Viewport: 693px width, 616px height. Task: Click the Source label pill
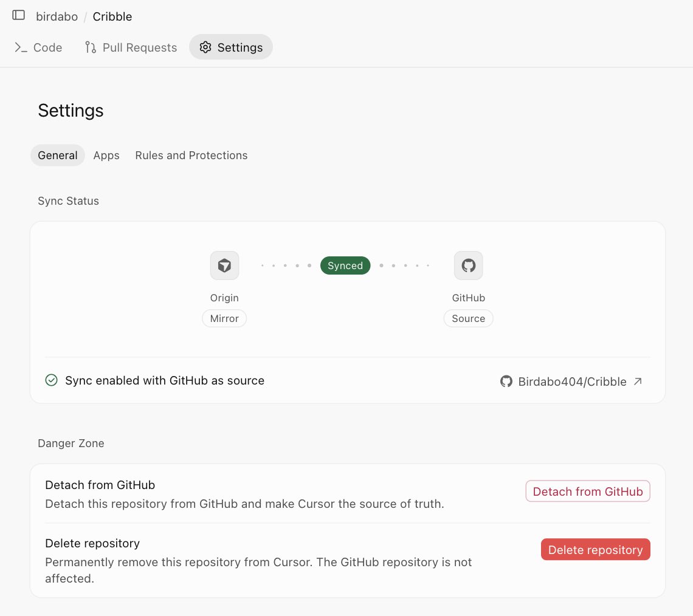coord(469,318)
